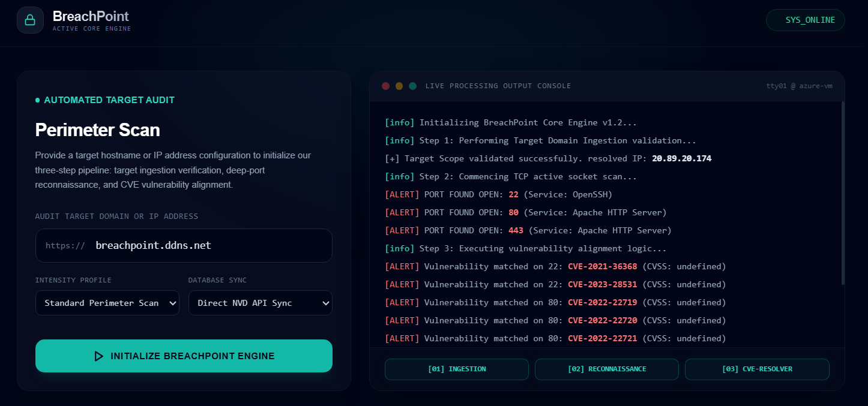Screen dimensions: 868x406
Task: Click CVE-2021-36368 in console
Action: point(603,267)
